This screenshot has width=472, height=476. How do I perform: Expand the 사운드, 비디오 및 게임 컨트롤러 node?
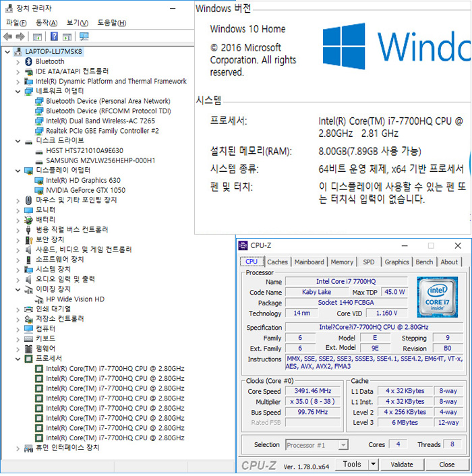[x=18, y=250]
